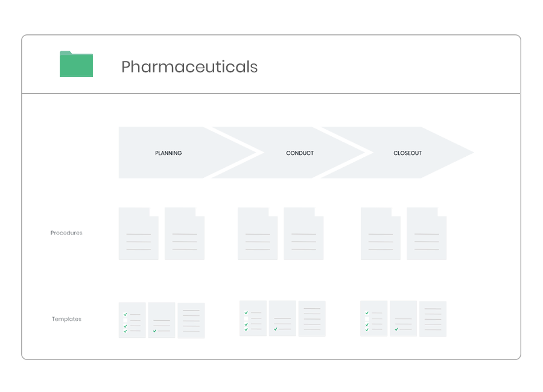Click the Templates row label
Viewport: 543px width, 392px height.
coord(66,319)
